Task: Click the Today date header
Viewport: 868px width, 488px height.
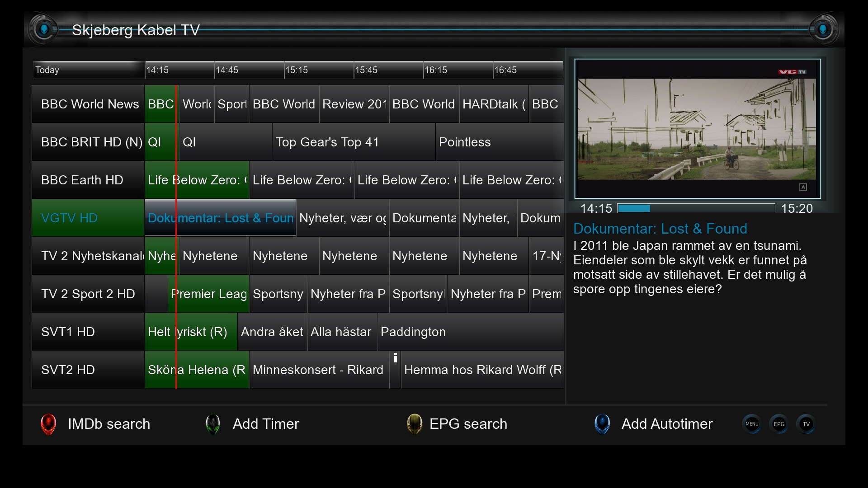Action: [88, 70]
